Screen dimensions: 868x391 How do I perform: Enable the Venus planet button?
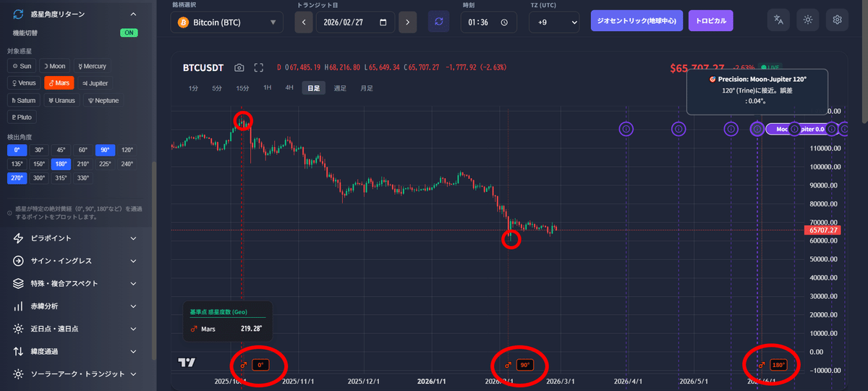pyautogui.click(x=24, y=83)
